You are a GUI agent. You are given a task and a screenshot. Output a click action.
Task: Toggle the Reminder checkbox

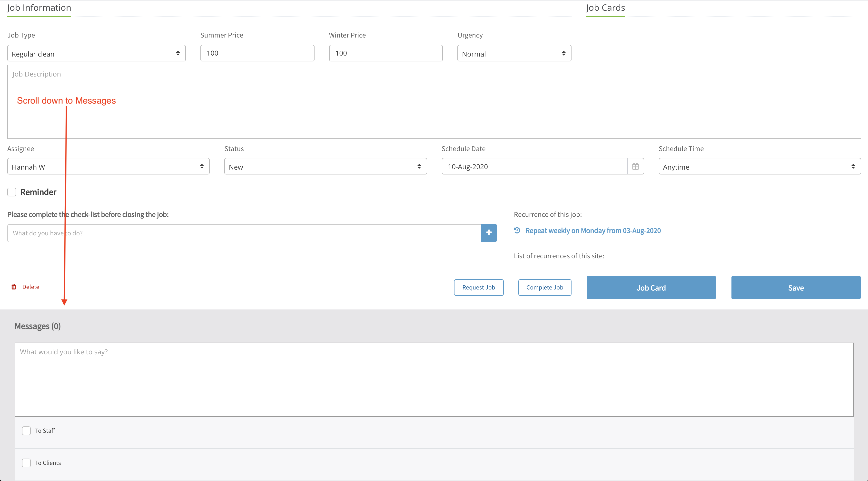[12, 192]
